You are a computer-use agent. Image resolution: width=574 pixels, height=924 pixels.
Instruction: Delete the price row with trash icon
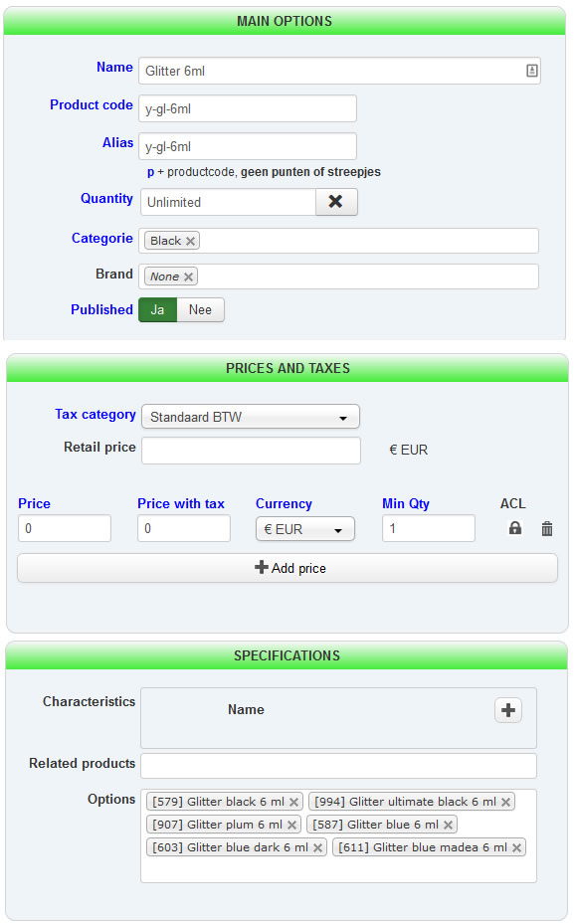coord(547,528)
